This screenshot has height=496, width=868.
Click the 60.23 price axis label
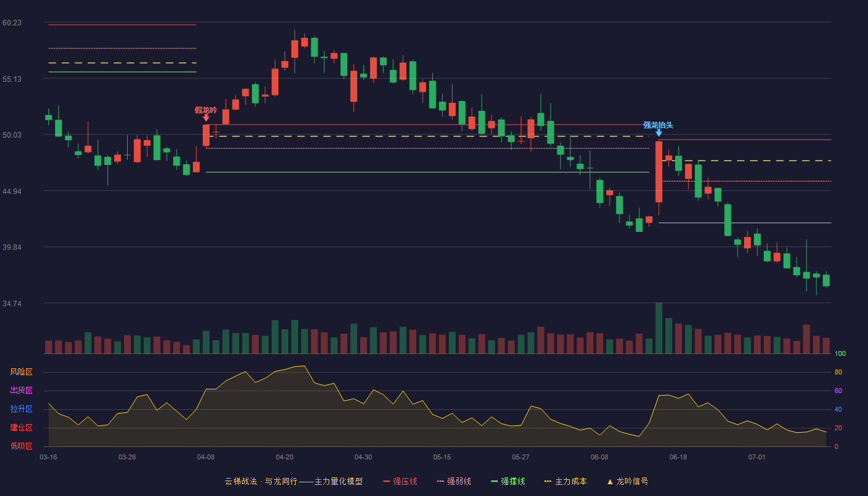(12, 23)
